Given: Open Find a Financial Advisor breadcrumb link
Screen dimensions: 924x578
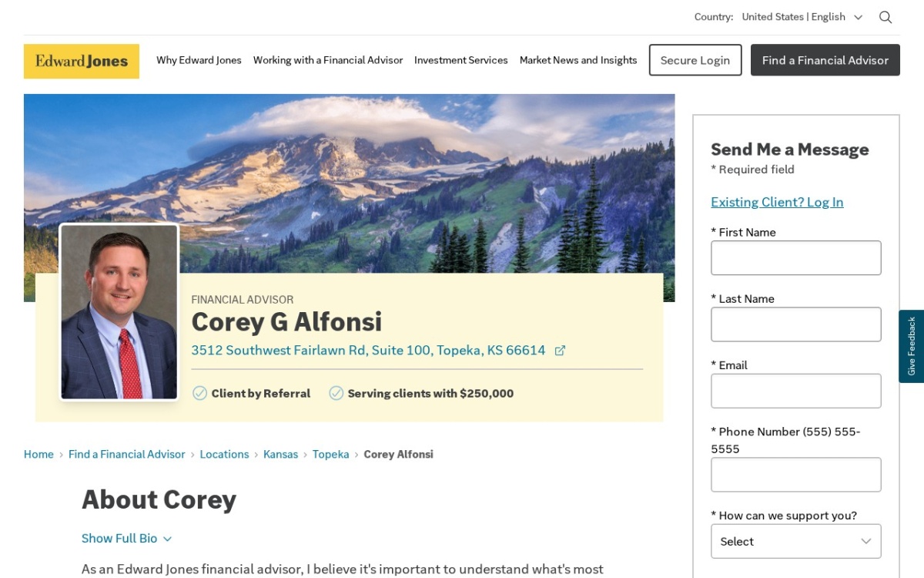Looking at the screenshot, I should tap(127, 455).
